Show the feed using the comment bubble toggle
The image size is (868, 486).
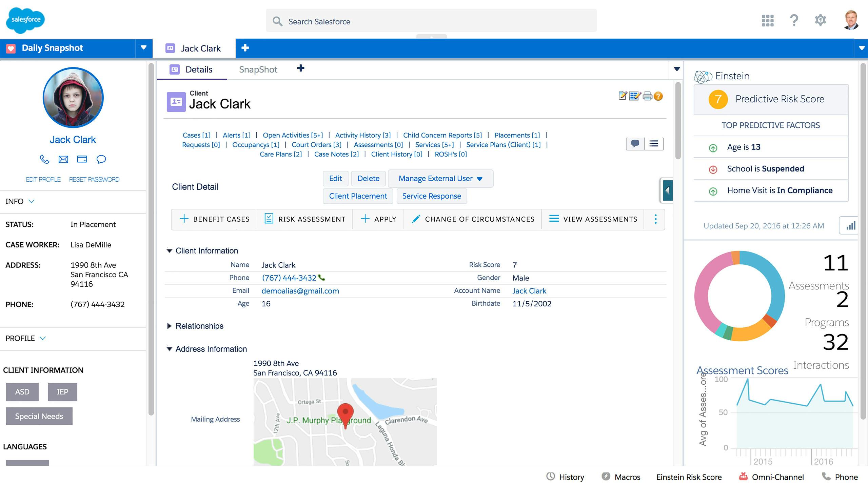pyautogui.click(x=635, y=143)
